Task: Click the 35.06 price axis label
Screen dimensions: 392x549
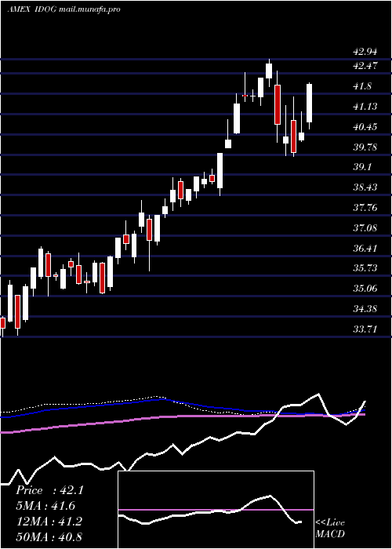Action: tap(365, 289)
